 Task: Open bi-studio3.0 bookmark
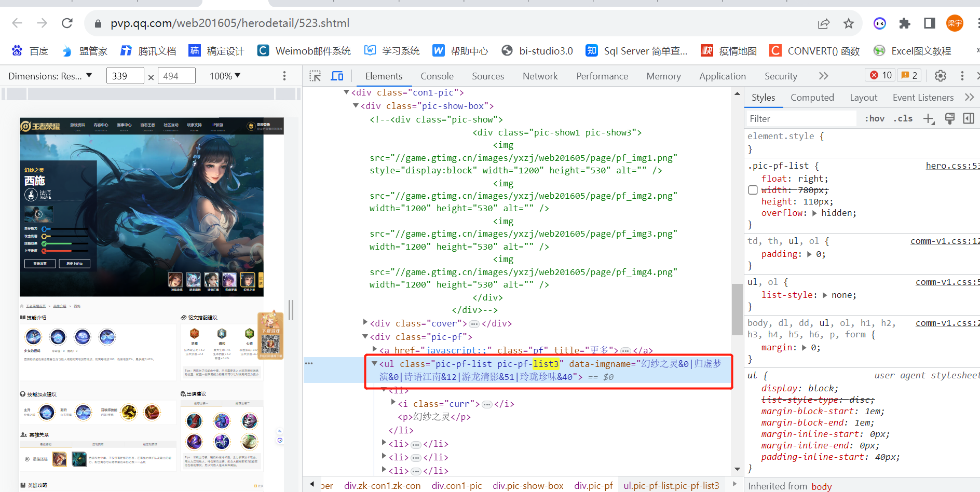click(538, 51)
